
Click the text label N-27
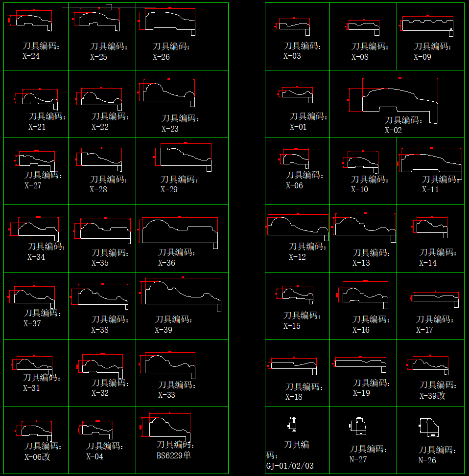tap(358, 460)
